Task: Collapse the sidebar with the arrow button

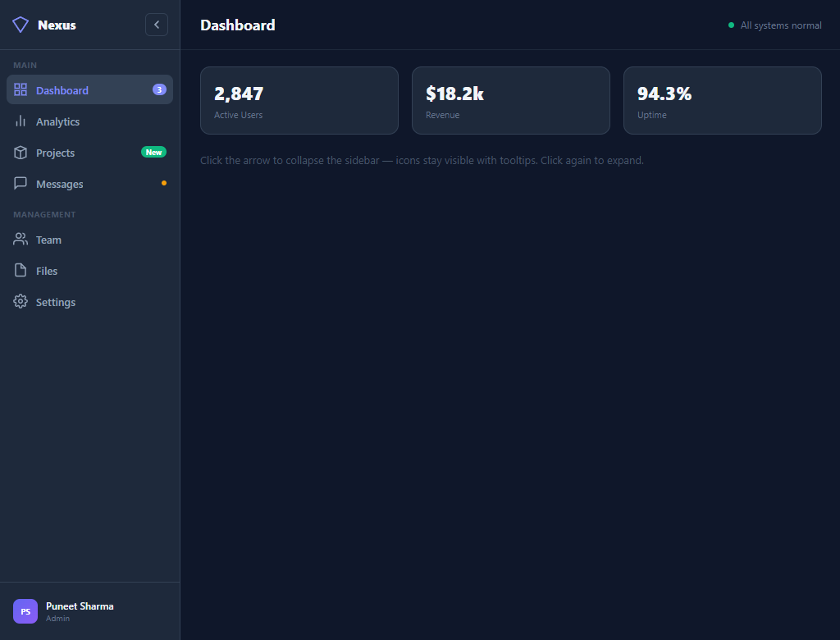Action: point(157,25)
